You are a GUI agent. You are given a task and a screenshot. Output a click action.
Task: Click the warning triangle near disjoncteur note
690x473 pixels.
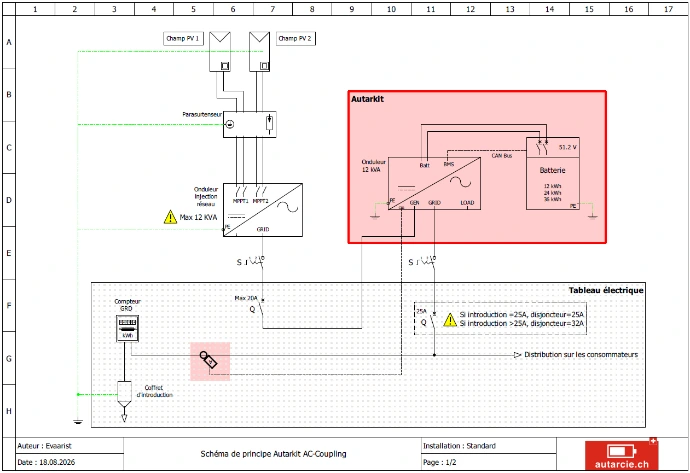pyautogui.click(x=450, y=320)
